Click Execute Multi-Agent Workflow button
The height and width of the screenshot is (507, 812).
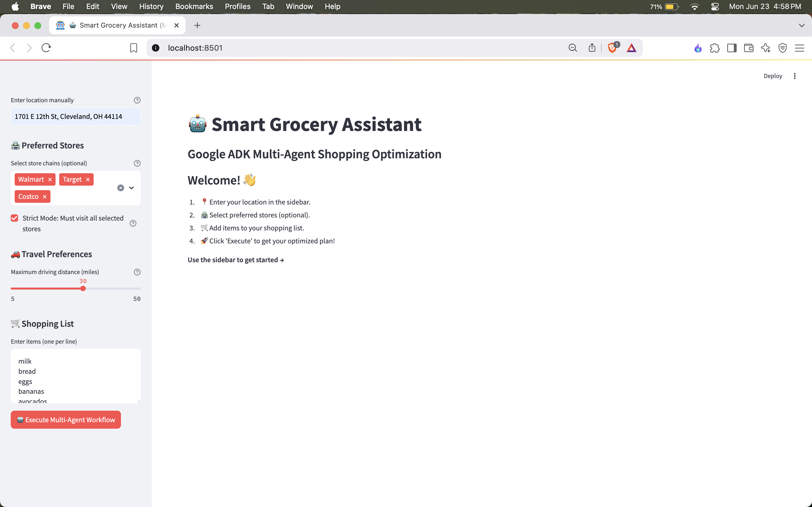point(66,419)
